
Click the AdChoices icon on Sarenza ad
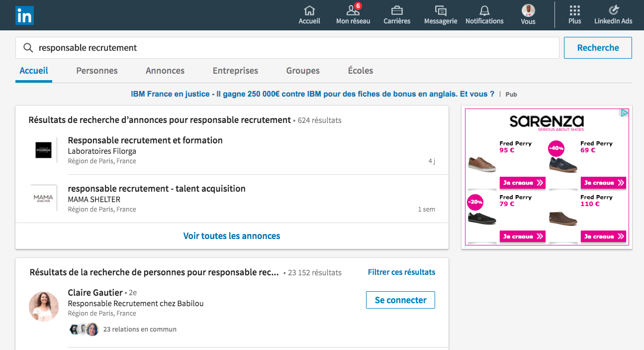pos(624,113)
